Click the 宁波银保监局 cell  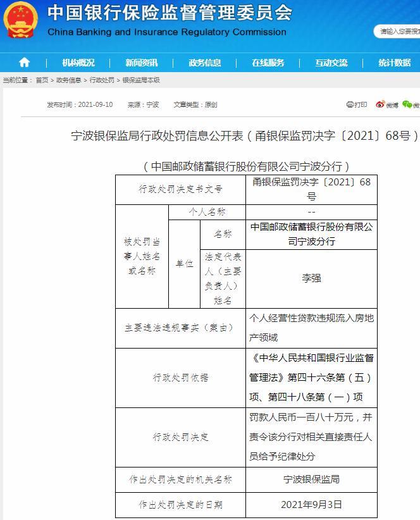pyautogui.click(x=311, y=480)
